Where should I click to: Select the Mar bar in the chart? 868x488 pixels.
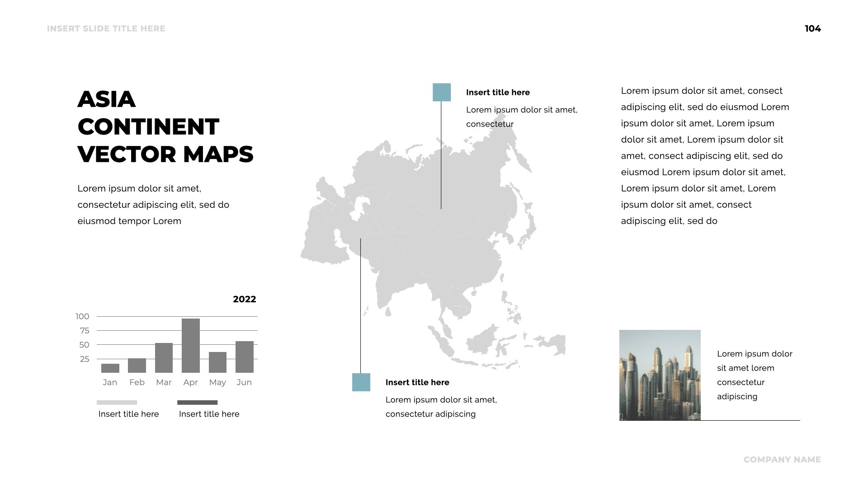(x=164, y=358)
